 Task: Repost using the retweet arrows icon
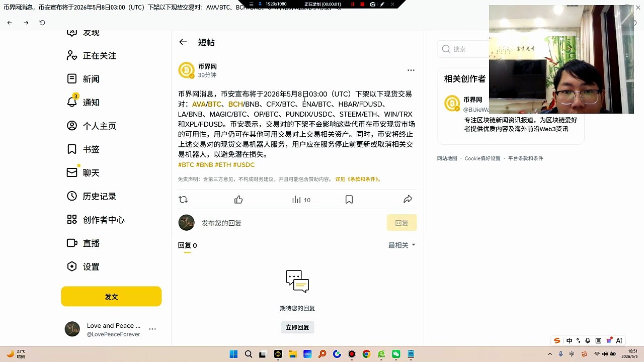point(183,200)
